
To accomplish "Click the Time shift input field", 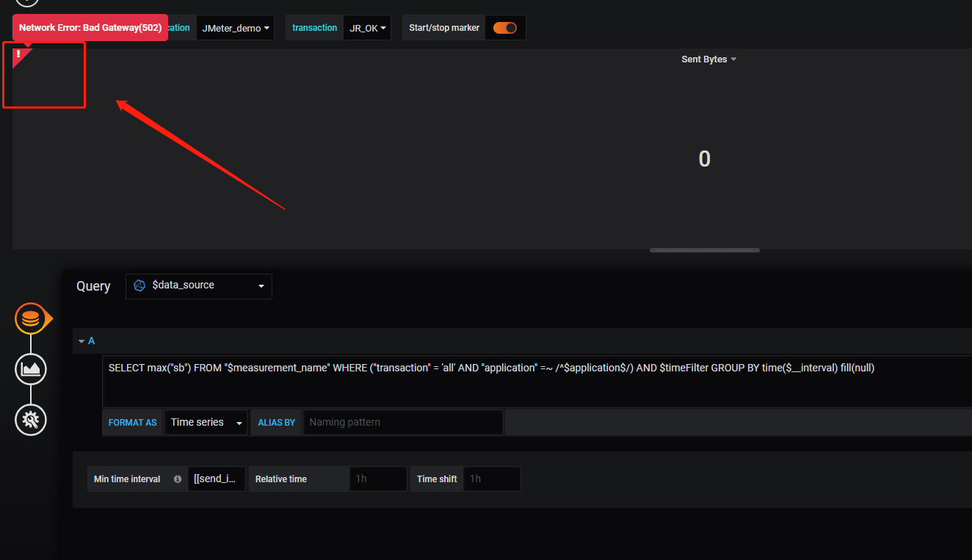I will point(492,479).
